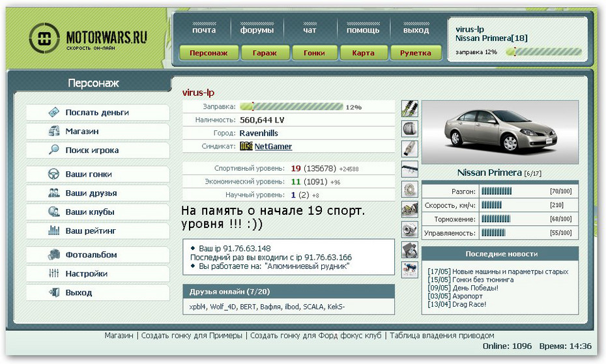
Task: Click Nissan Primera[18] in the header box
Action: (491, 38)
